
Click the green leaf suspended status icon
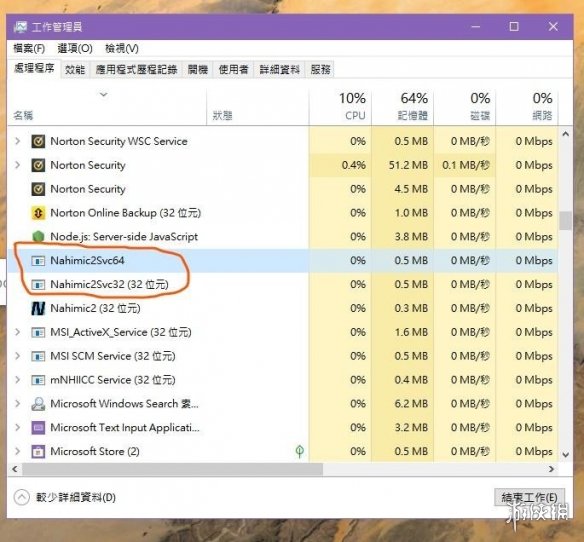(299, 451)
